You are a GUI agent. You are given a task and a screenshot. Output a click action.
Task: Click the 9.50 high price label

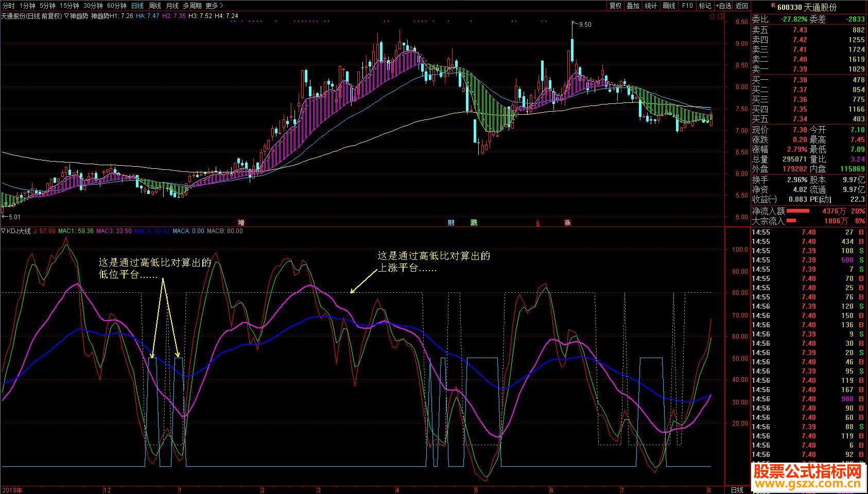(x=585, y=25)
